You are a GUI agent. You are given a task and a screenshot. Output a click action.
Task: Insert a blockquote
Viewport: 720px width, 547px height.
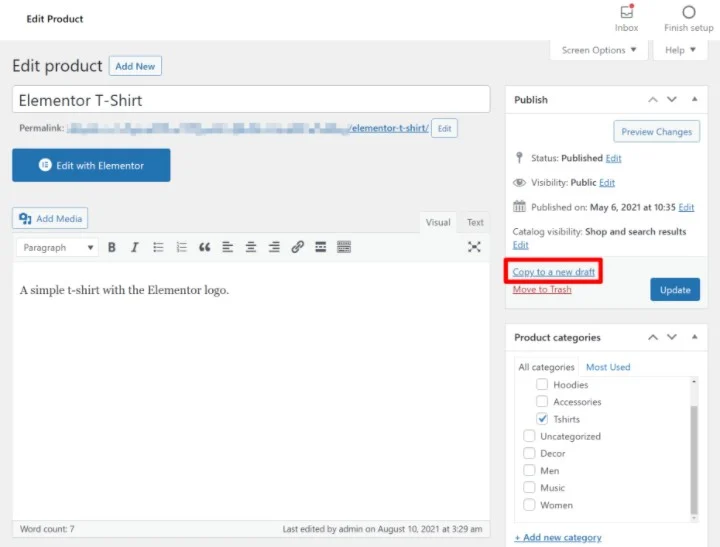pyautogui.click(x=205, y=248)
